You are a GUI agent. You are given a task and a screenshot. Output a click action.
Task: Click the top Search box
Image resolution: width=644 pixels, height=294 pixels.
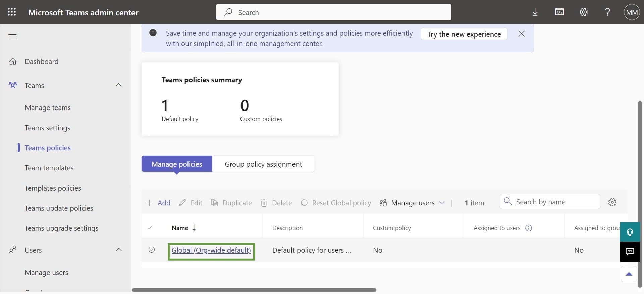pos(334,12)
